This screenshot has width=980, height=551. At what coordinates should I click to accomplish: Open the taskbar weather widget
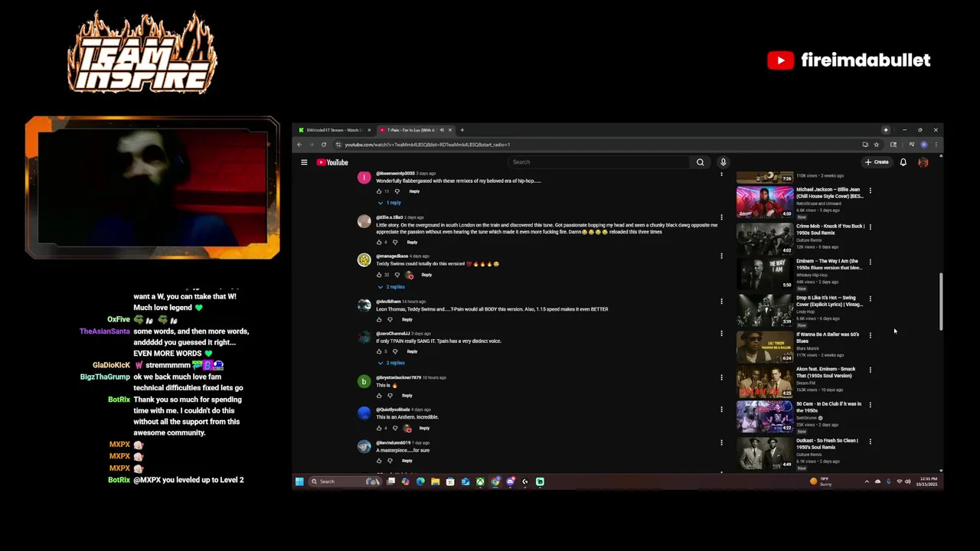coord(821,481)
